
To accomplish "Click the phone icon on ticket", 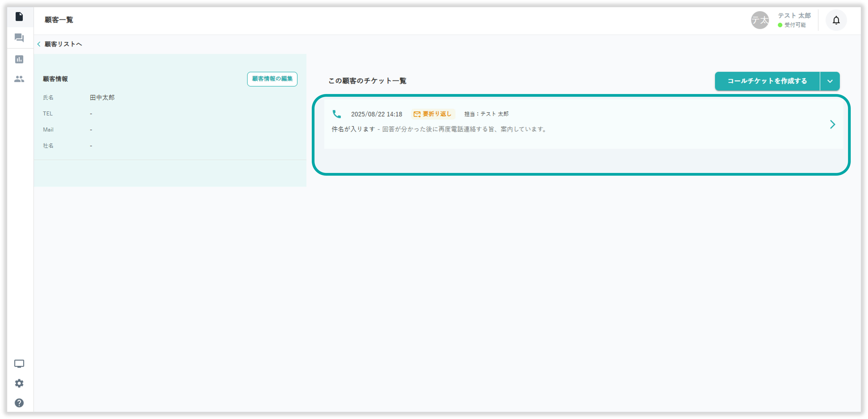I will coord(337,114).
